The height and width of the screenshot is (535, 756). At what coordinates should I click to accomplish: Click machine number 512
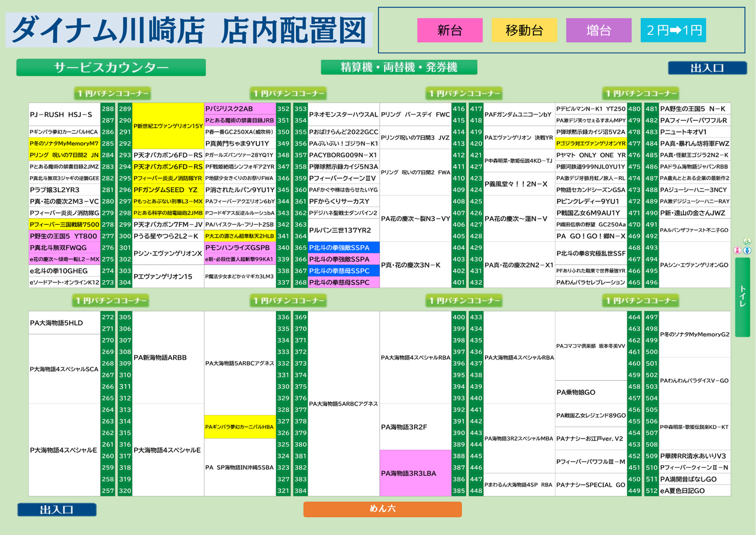(651, 491)
